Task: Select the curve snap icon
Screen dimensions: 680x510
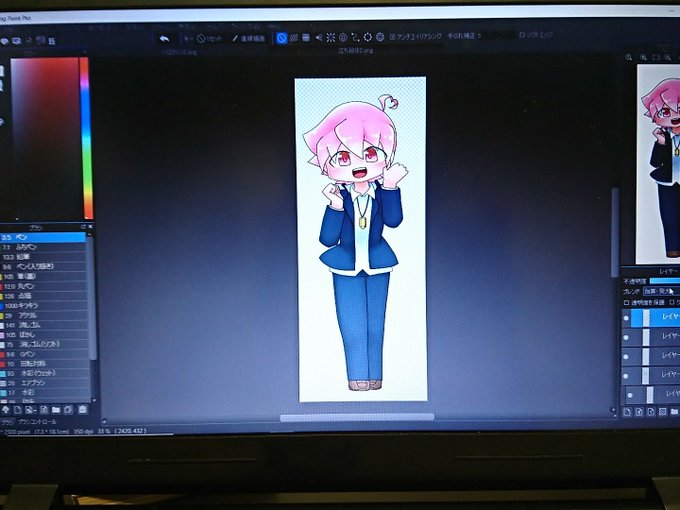Action: (356, 38)
